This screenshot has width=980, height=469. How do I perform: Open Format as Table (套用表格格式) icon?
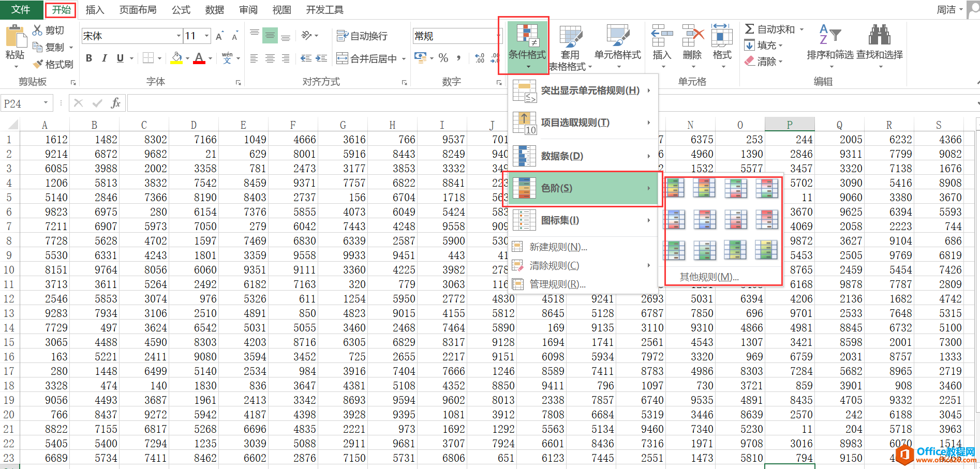571,37
